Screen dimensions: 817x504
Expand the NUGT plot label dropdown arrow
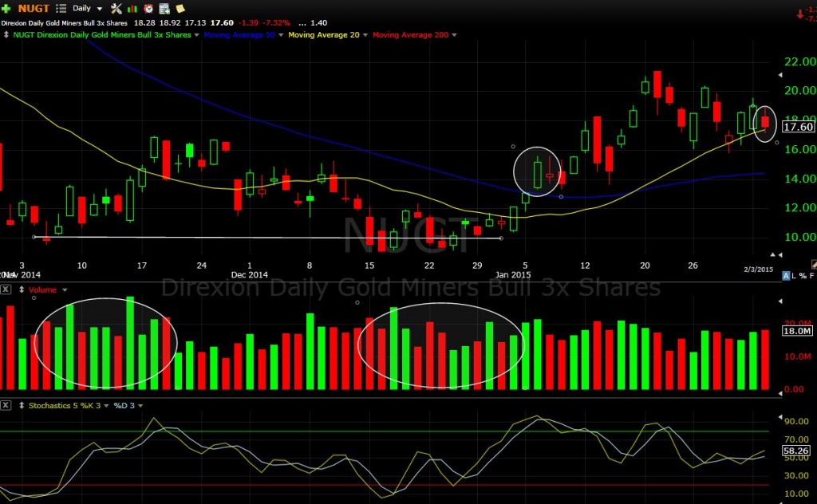click(196, 35)
